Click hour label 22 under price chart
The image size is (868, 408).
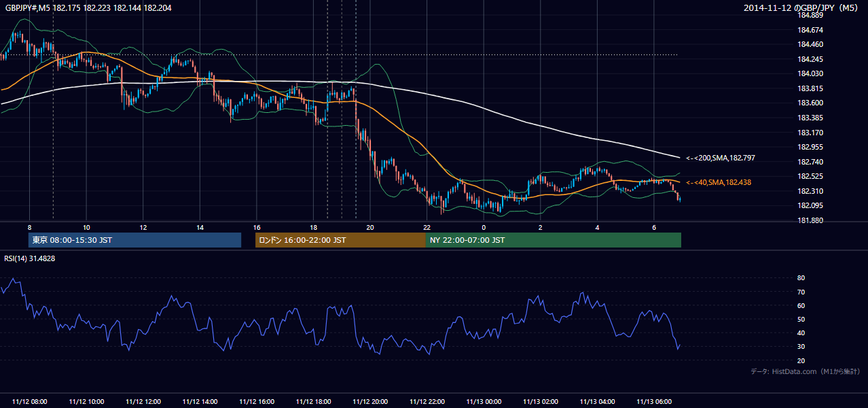427,227
